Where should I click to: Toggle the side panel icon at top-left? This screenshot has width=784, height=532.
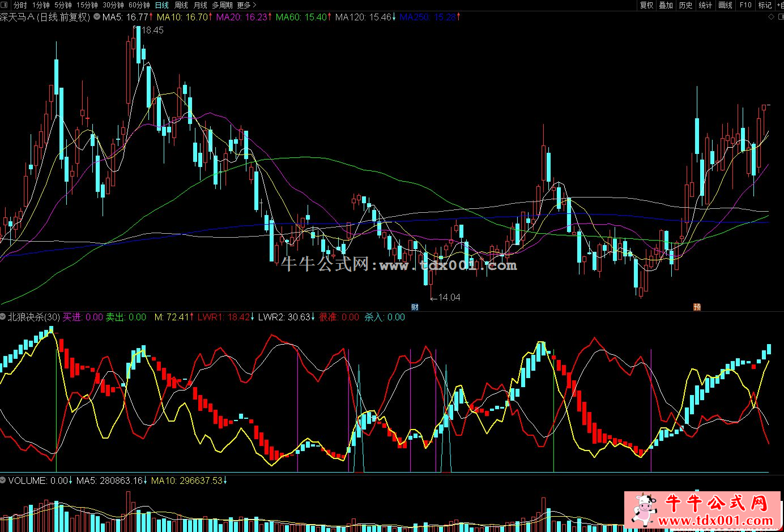(4, 5)
